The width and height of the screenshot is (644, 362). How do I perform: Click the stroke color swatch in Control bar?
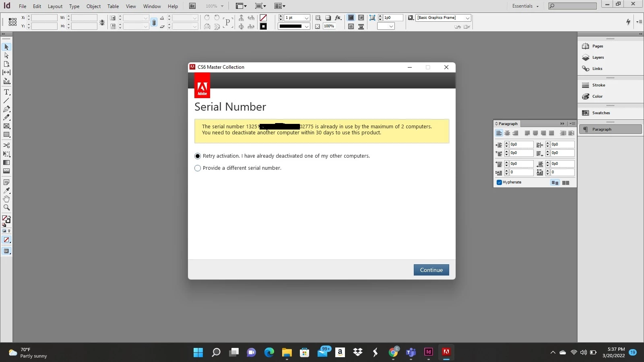(263, 27)
